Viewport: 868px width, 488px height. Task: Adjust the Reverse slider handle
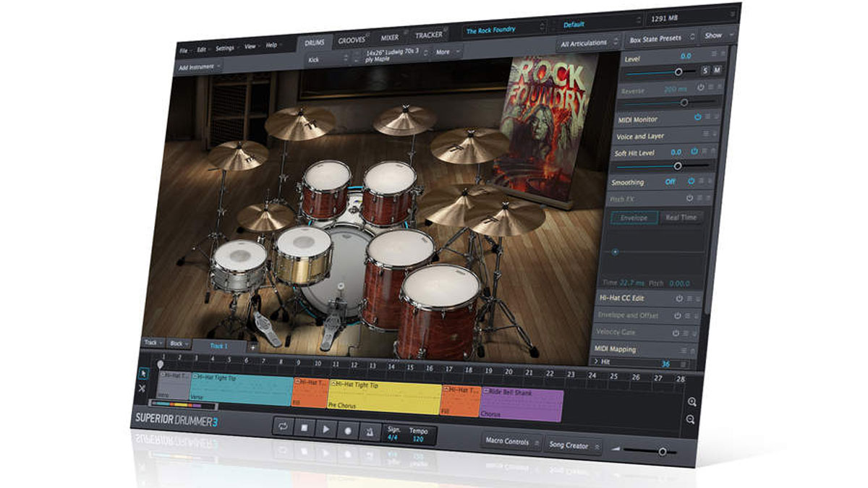(684, 103)
